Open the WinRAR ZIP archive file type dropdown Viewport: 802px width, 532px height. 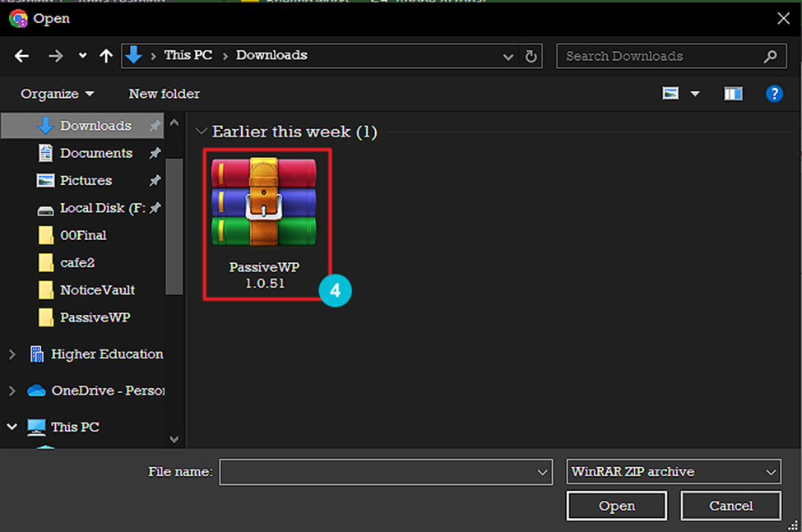674,472
